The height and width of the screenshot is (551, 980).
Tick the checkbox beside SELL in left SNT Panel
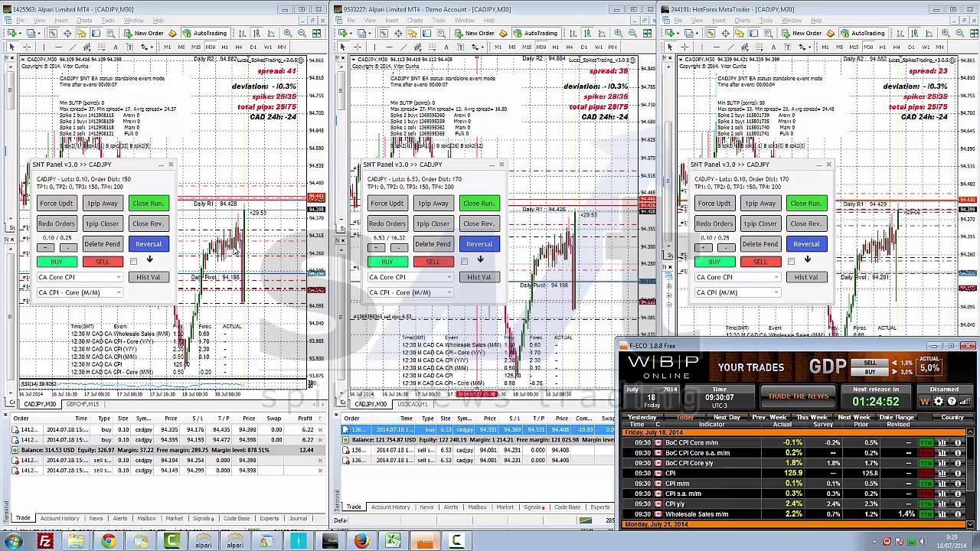click(x=133, y=262)
